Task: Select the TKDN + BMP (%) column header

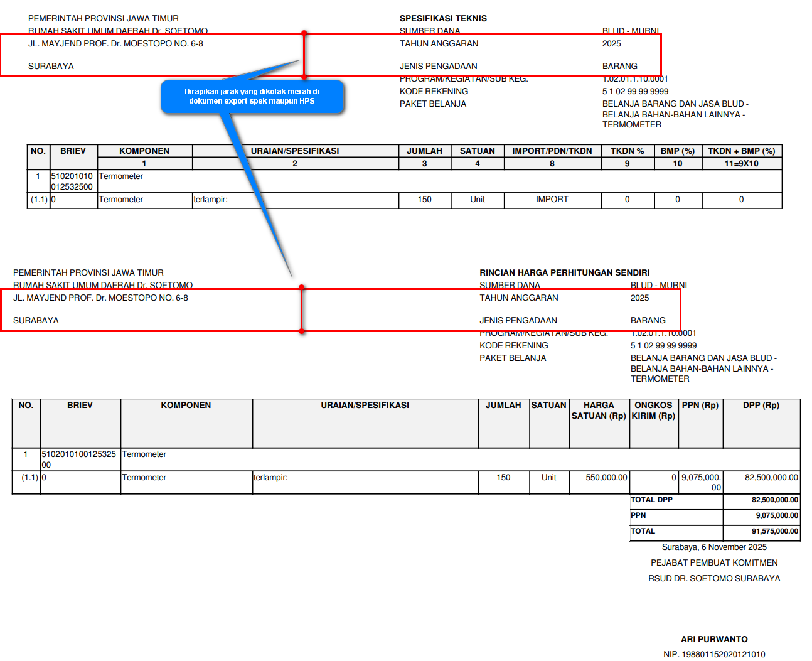Action: pyautogui.click(x=742, y=151)
